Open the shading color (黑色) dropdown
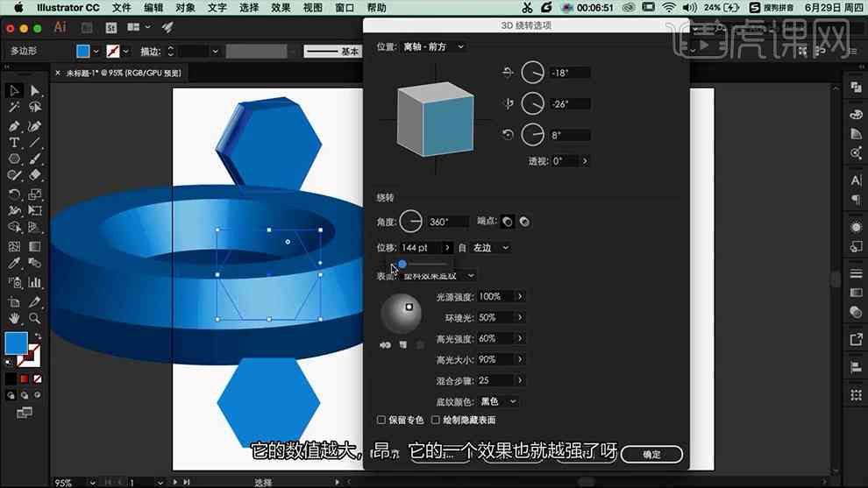 [x=499, y=401]
